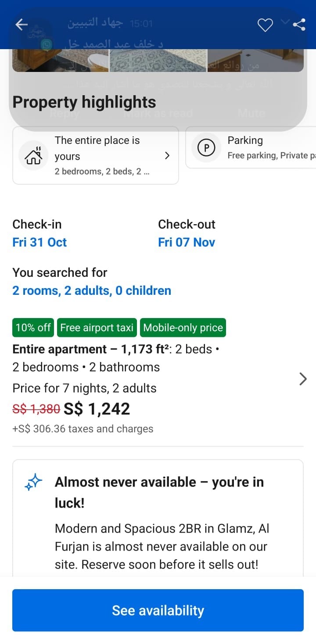316x644 pixels.
Task: Open "The entire place is yours" chevron
Action: (x=167, y=156)
